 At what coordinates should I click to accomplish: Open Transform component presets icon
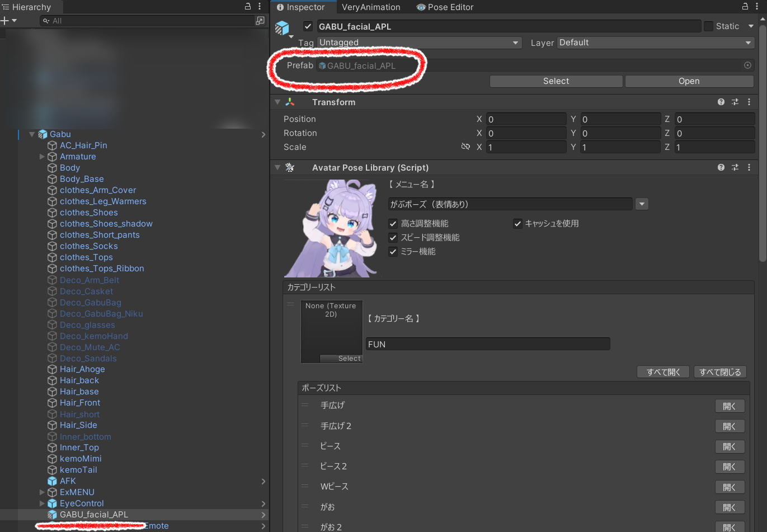click(x=735, y=102)
